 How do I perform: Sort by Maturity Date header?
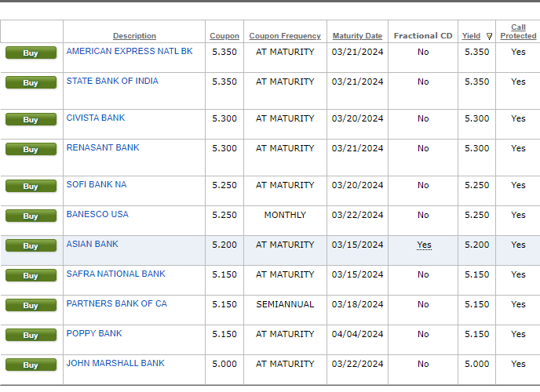coord(357,36)
